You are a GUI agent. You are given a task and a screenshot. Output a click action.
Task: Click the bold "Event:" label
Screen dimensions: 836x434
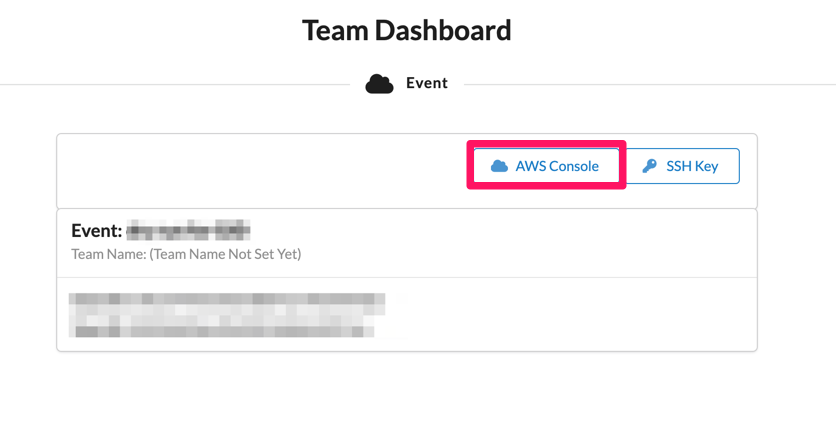tap(96, 231)
